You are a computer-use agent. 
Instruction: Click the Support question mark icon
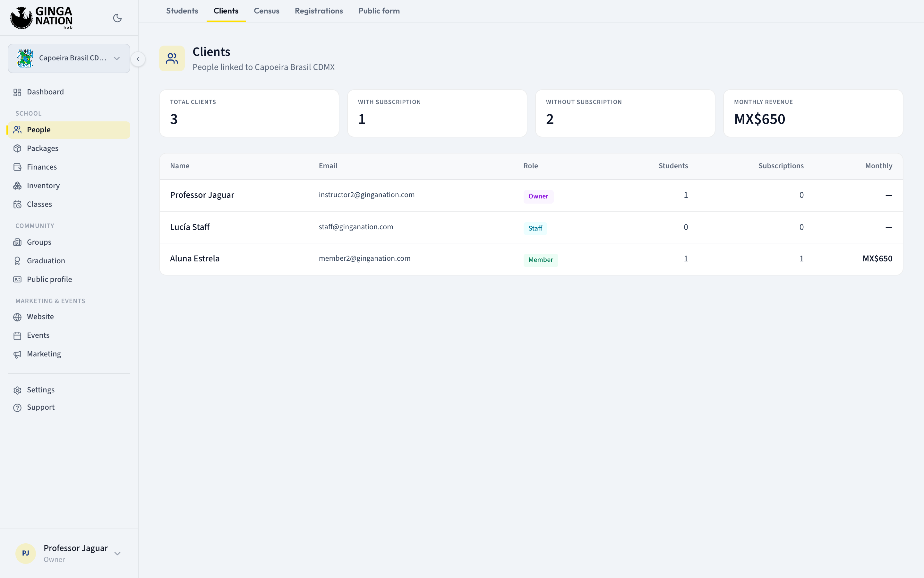17,407
